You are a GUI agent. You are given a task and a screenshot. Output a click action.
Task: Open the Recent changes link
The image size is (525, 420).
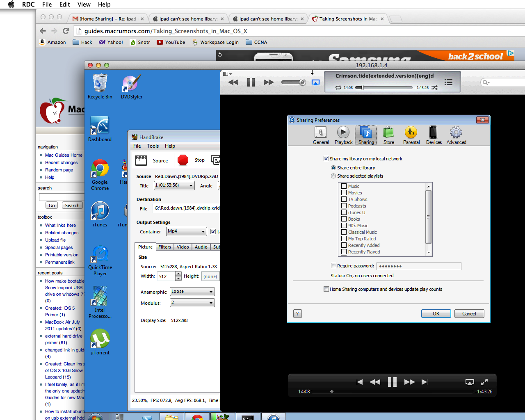(x=61, y=162)
